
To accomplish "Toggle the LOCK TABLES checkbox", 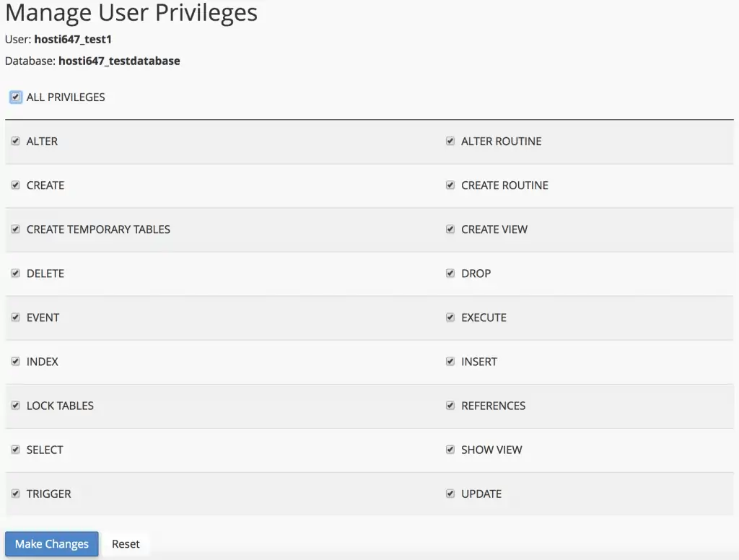I will (x=15, y=406).
